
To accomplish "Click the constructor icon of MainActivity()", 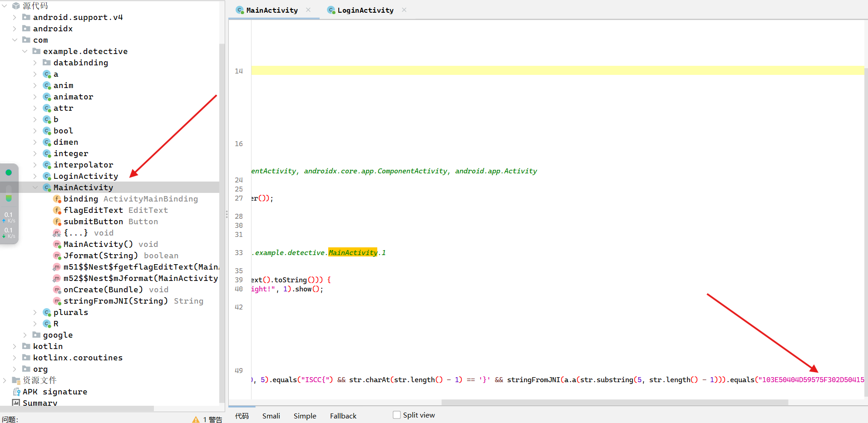I will [x=57, y=244].
